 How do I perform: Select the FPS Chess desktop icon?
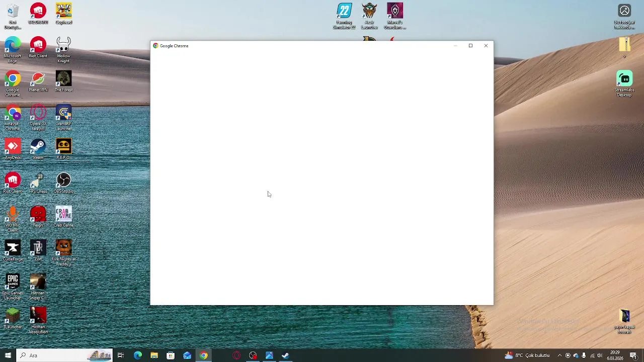coord(38,183)
